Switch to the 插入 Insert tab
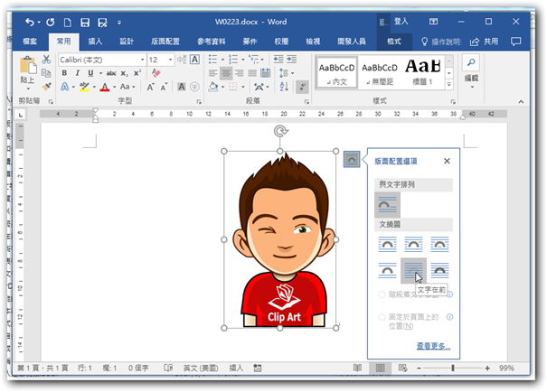Screen dimensions: 547x392 pyautogui.click(x=95, y=42)
